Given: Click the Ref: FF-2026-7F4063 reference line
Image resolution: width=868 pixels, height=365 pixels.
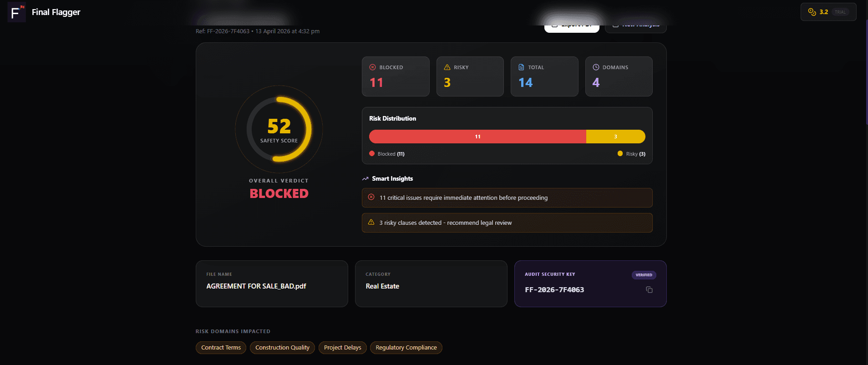Looking at the screenshot, I should coord(258,31).
